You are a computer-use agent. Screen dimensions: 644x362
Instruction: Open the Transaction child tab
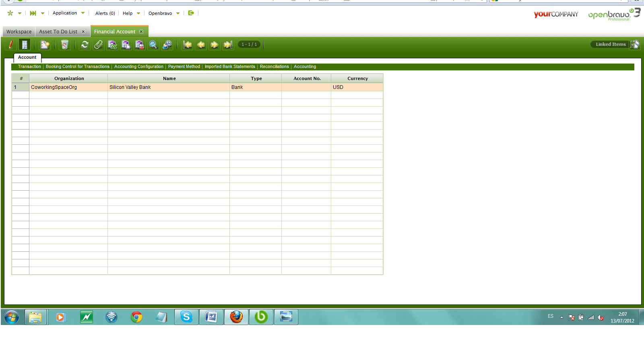click(29, 67)
